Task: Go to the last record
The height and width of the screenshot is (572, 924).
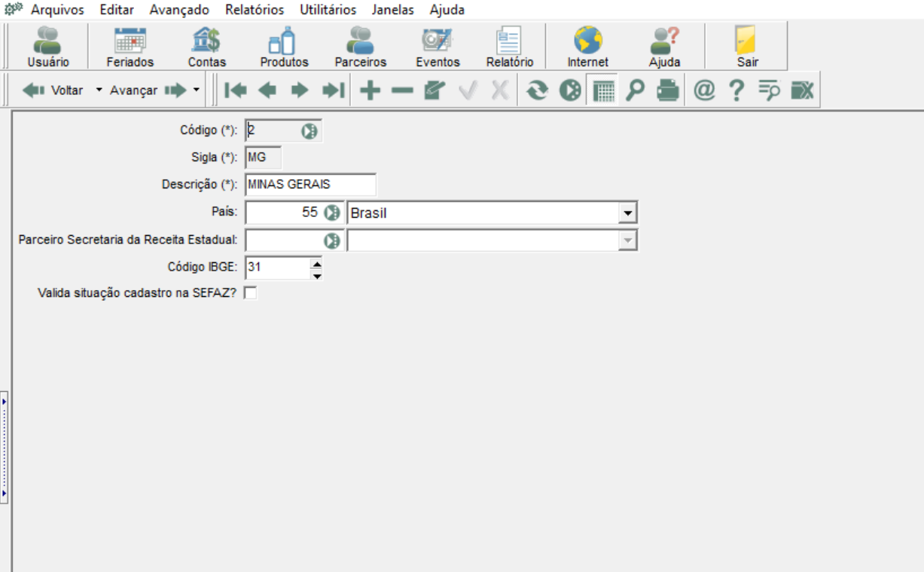Action: [x=332, y=91]
